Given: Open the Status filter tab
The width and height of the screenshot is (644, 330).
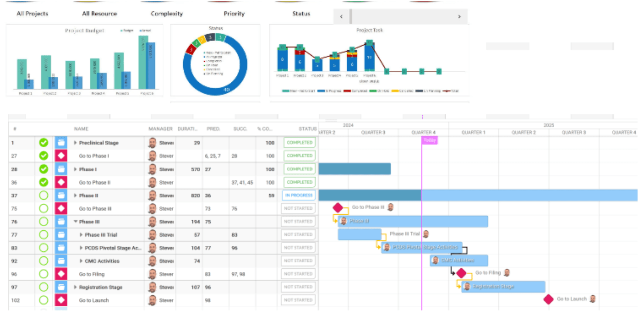Looking at the screenshot, I should pos(301,14).
